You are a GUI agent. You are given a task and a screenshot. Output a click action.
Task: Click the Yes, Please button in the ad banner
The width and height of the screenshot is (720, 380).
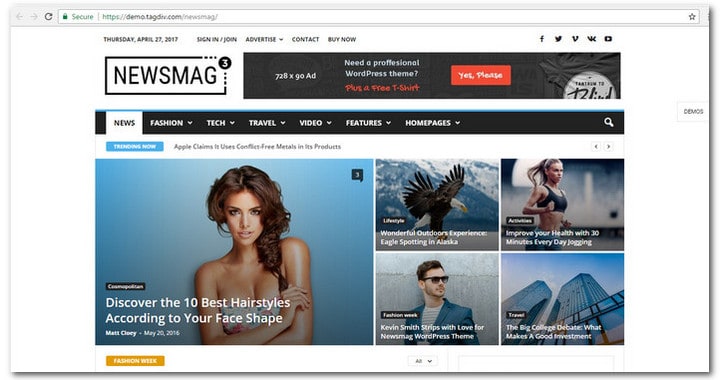[x=481, y=75]
